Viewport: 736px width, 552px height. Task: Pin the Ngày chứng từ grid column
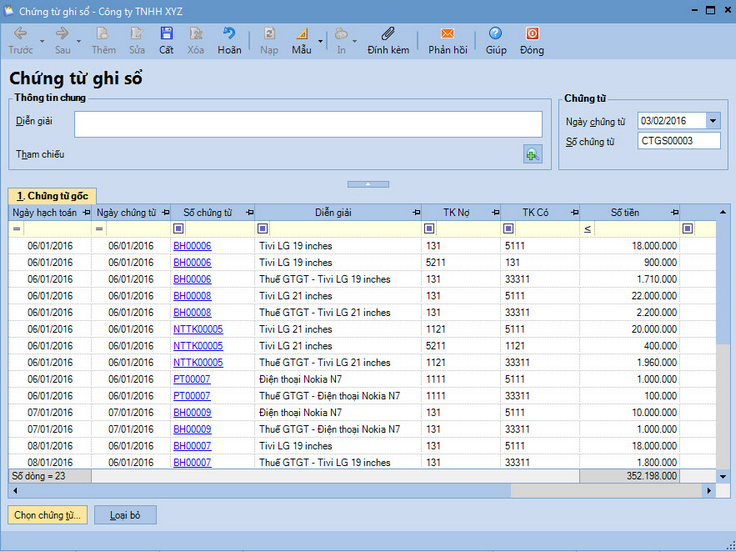(165, 213)
